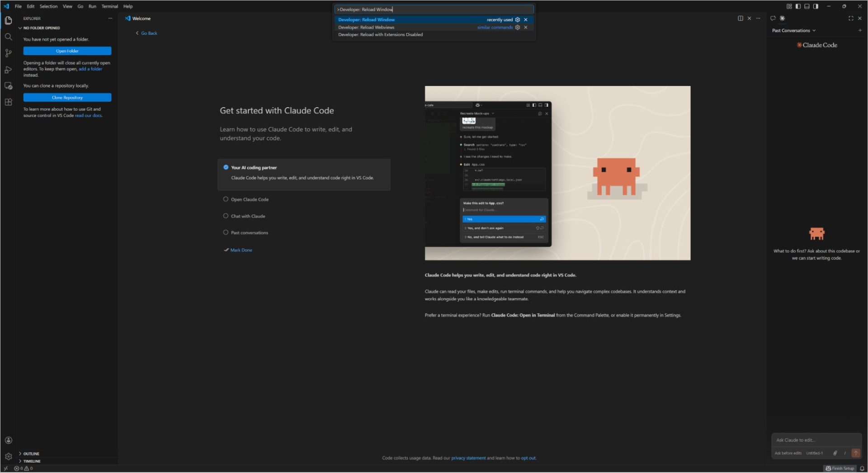Select the Chat with Claude radio button

click(226, 216)
